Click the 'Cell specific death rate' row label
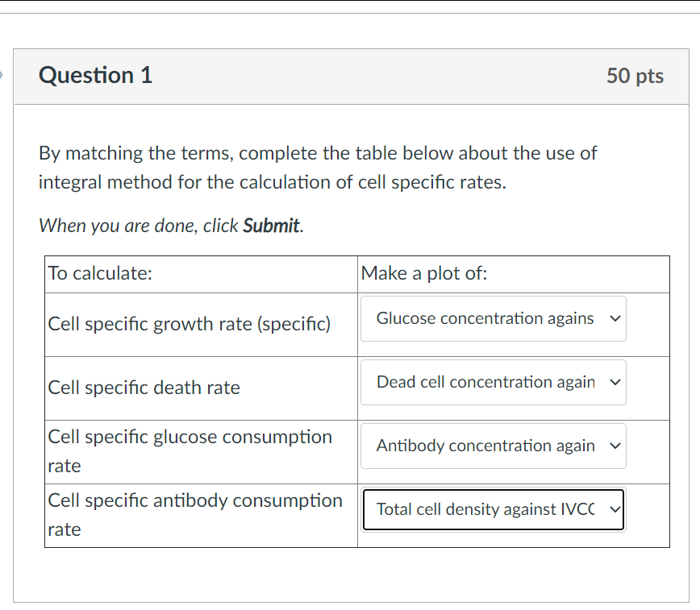Viewport: 700px width, 610px height. pyautogui.click(x=144, y=388)
